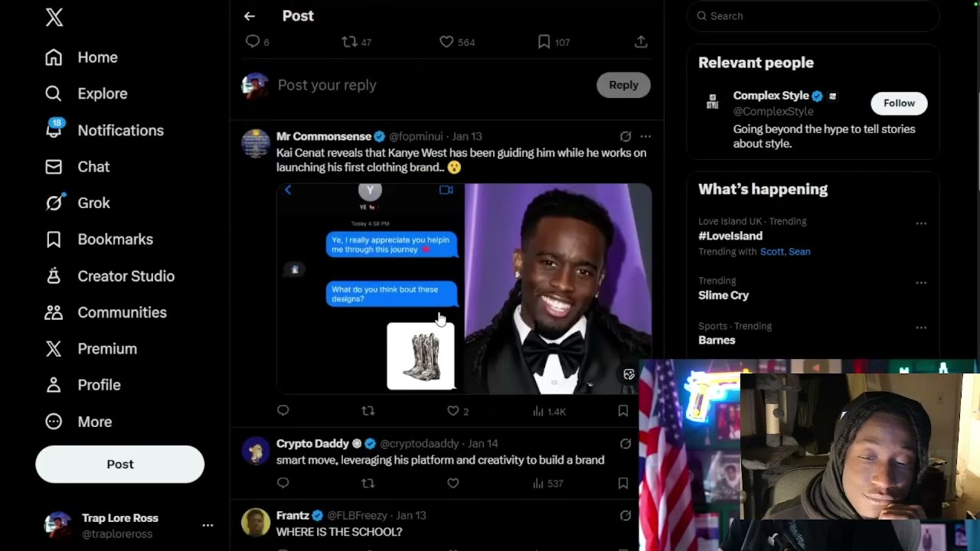980x551 pixels.
Task: Click the Scott trending link
Action: pyautogui.click(x=772, y=252)
